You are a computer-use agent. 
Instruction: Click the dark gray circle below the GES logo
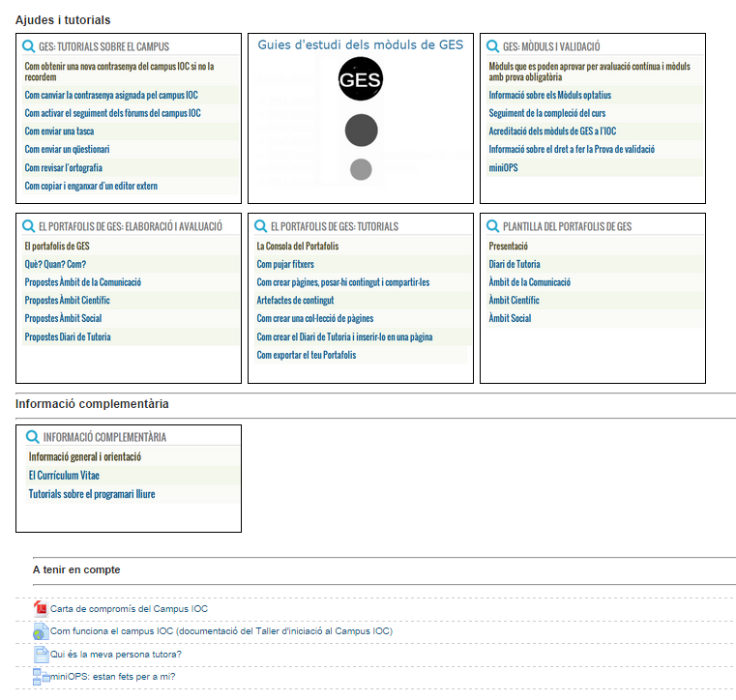[361, 130]
